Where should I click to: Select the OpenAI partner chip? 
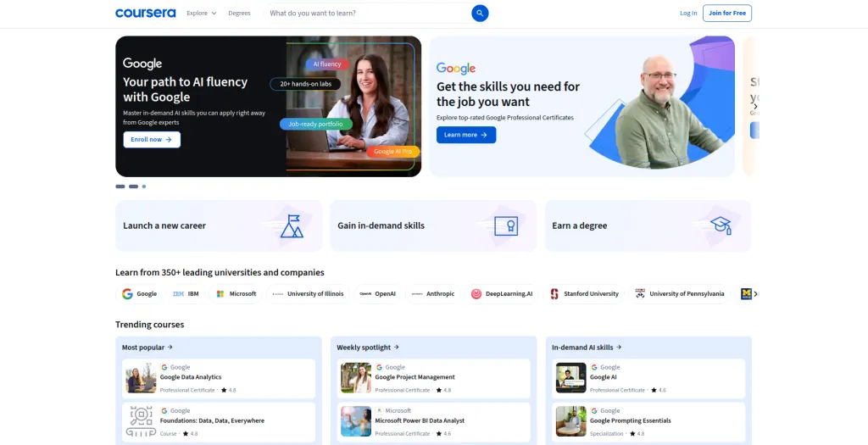(377, 294)
